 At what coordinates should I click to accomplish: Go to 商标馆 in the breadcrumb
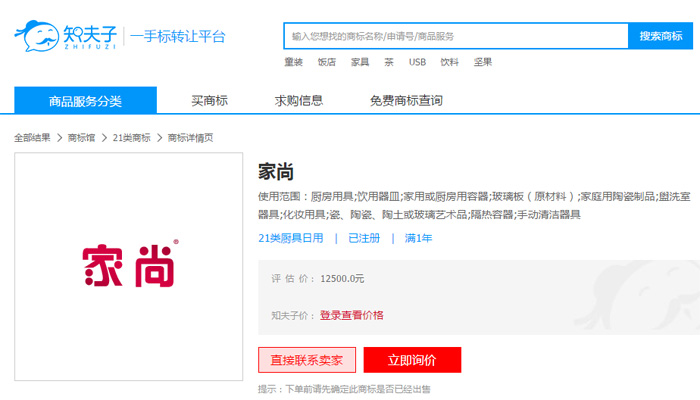point(81,138)
